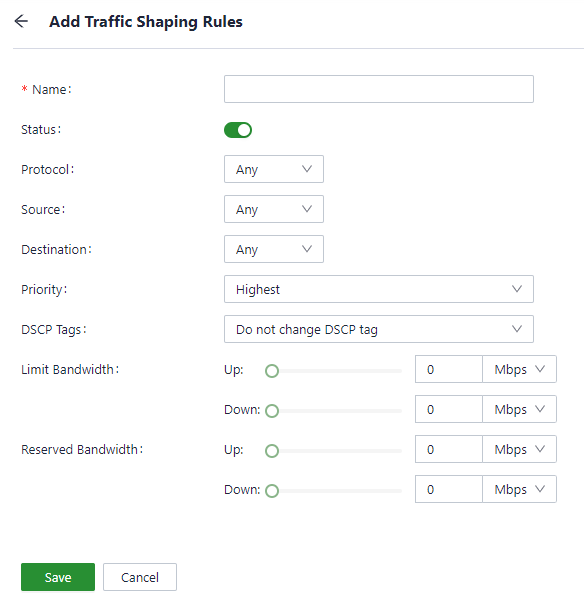Focus the Limit Bandwidth Down value field
Image resolution: width=584 pixels, height=615 pixels.
pyautogui.click(x=449, y=409)
